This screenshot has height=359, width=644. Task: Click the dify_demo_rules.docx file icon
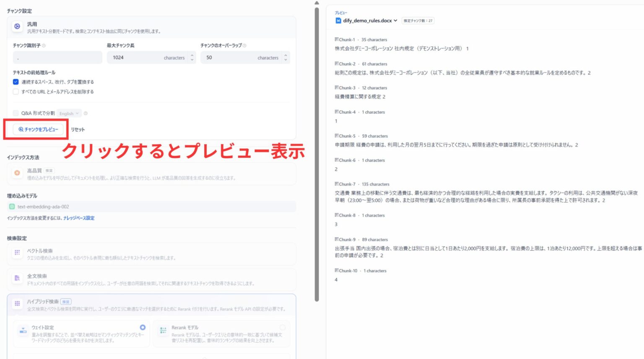(338, 21)
